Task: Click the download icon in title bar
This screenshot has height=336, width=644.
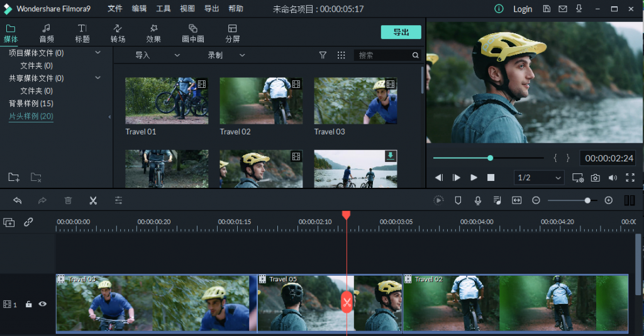Action: 579,9
